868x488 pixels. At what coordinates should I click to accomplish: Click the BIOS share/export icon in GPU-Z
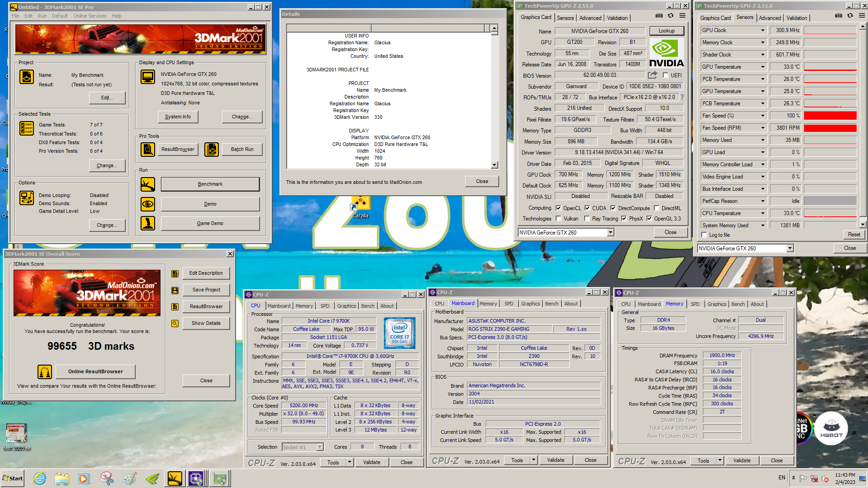pos(652,75)
